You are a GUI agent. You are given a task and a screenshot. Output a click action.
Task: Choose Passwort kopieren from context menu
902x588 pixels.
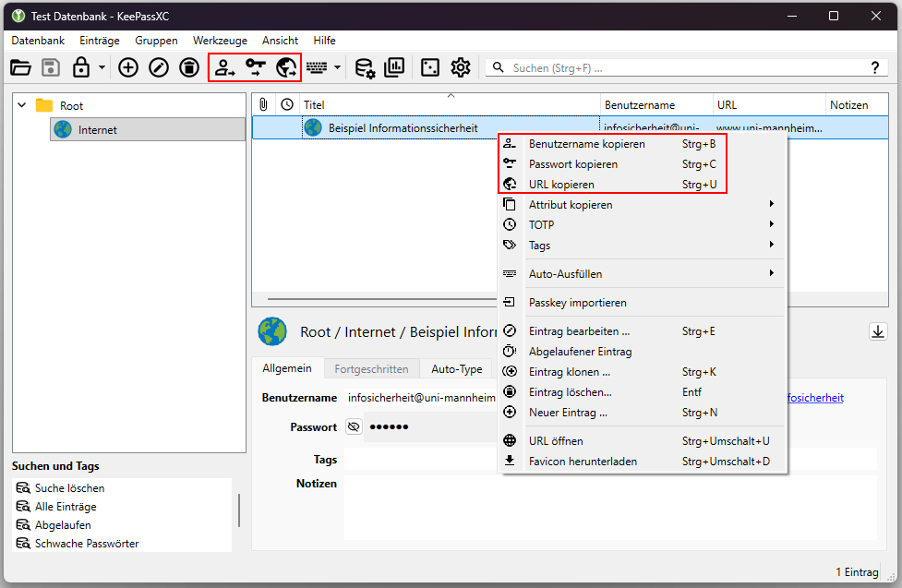coord(642,164)
